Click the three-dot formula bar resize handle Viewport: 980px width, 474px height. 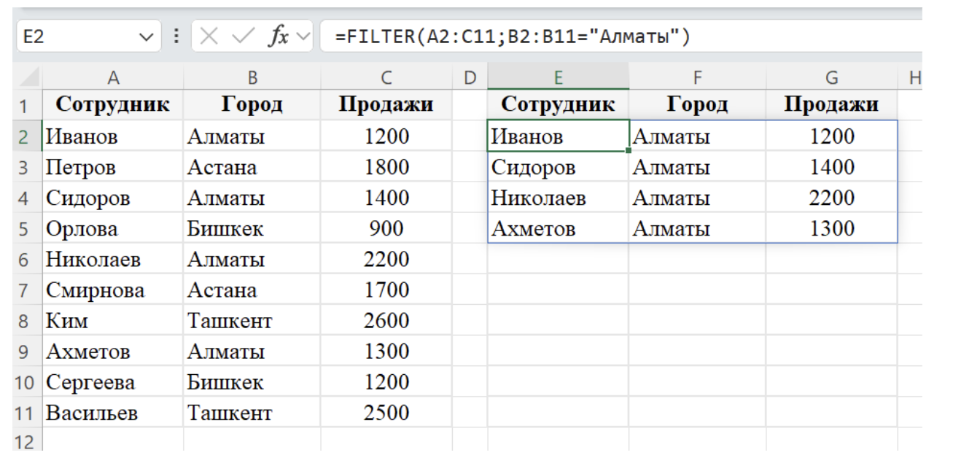[176, 36]
